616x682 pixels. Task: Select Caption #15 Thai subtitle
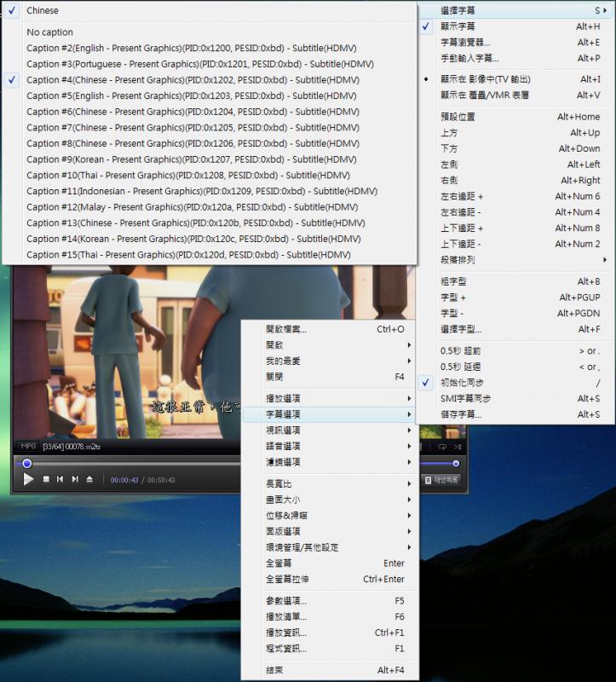coord(210,254)
